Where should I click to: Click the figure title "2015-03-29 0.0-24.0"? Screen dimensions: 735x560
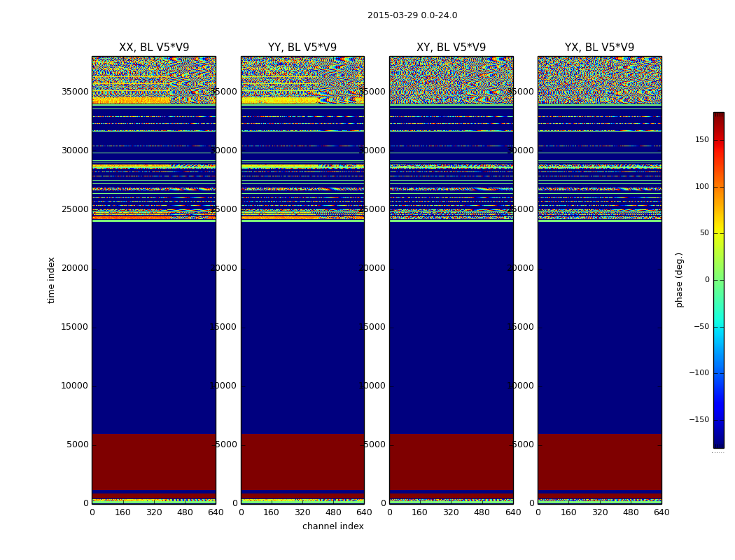click(x=412, y=15)
